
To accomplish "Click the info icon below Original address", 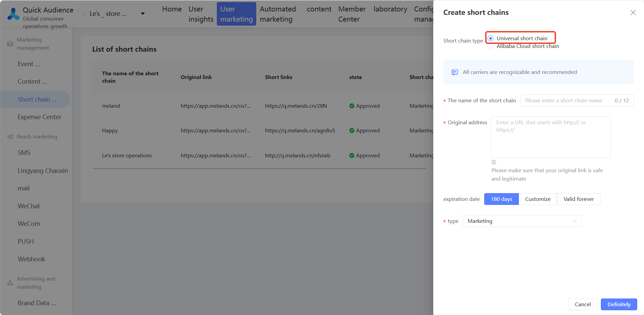I will (494, 162).
